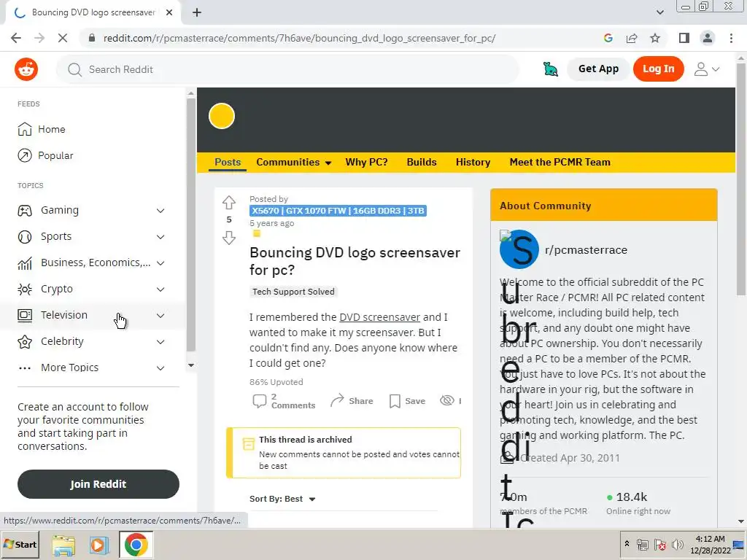The width and height of the screenshot is (747, 560).
Task: Click the Celebrity star icon
Action: 24,341
